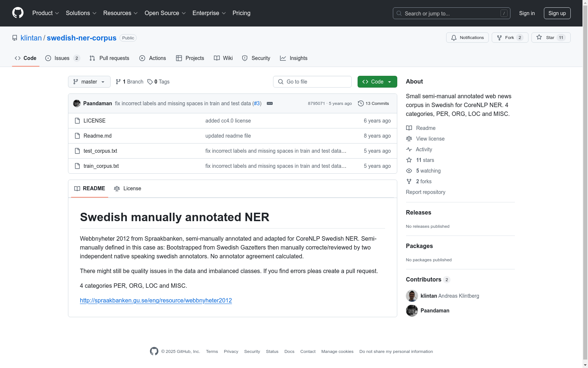
Task: Switch to the Actions tab
Action: tap(153, 58)
